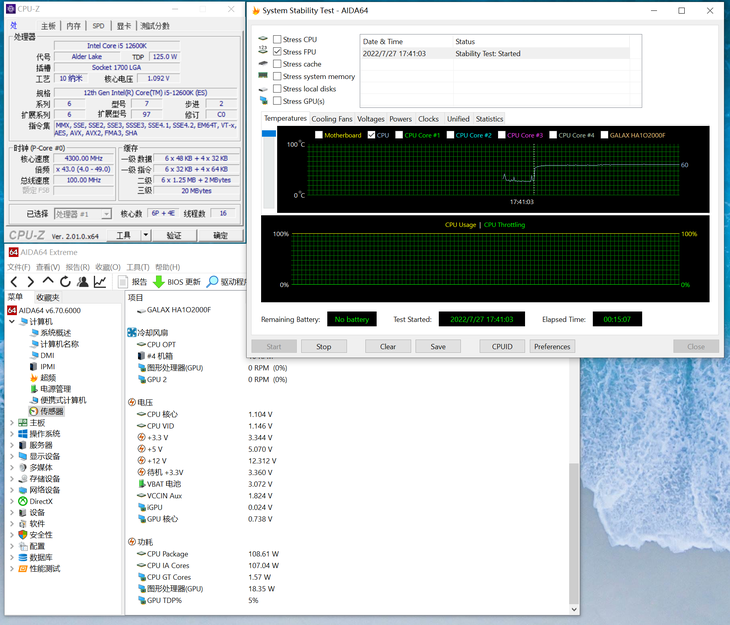Open the graph chart icon in the AIDA64 toolbar
The width and height of the screenshot is (730, 625).
point(100,282)
